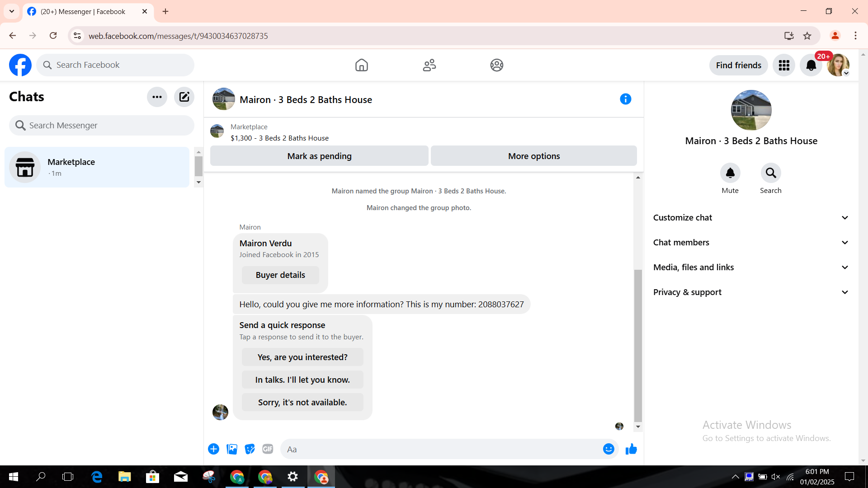Open the Friends tab in top navigation

point(429,65)
